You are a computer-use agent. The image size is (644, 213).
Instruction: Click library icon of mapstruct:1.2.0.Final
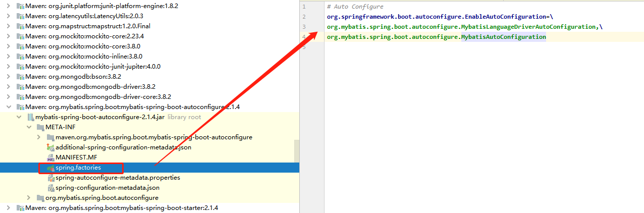coord(20,26)
